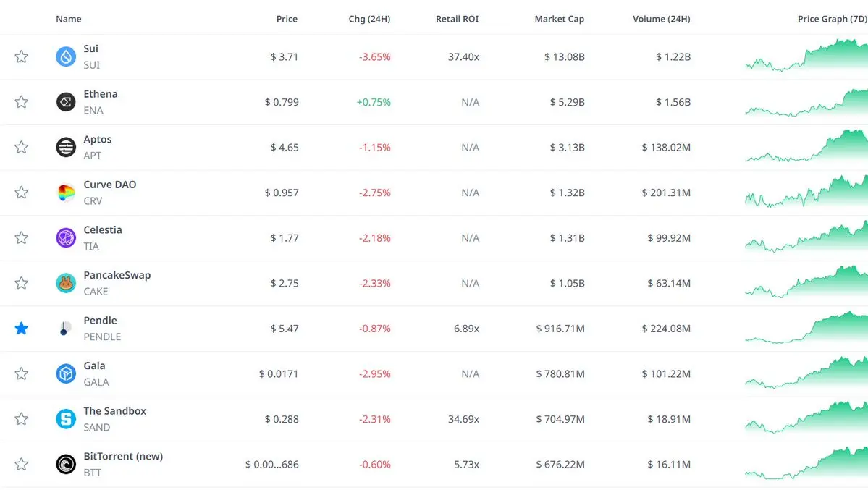The width and height of the screenshot is (868, 490).
Task: Click the Sui coin logo
Action: click(x=66, y=56)
